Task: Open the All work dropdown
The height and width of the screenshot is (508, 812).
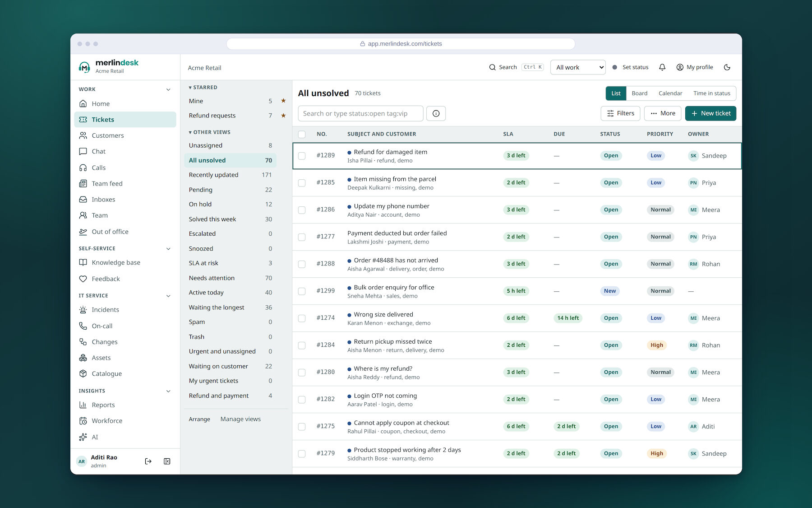Action: pos(578,67)
